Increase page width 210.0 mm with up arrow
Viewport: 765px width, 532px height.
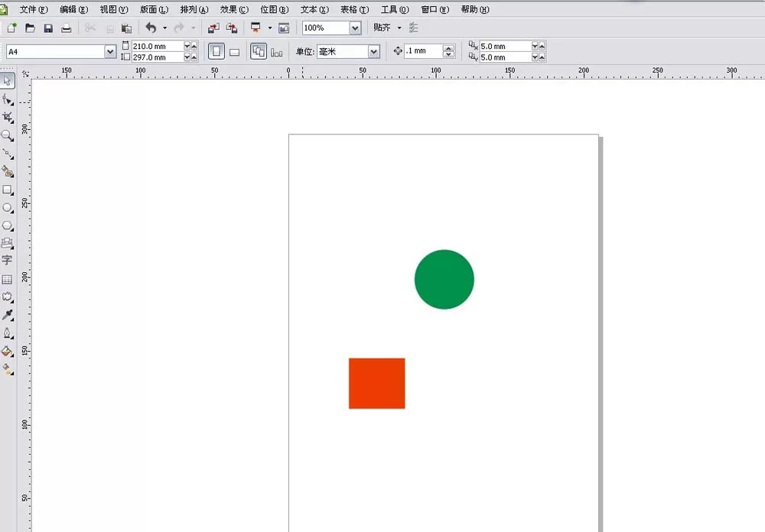(x=194, y=46)
